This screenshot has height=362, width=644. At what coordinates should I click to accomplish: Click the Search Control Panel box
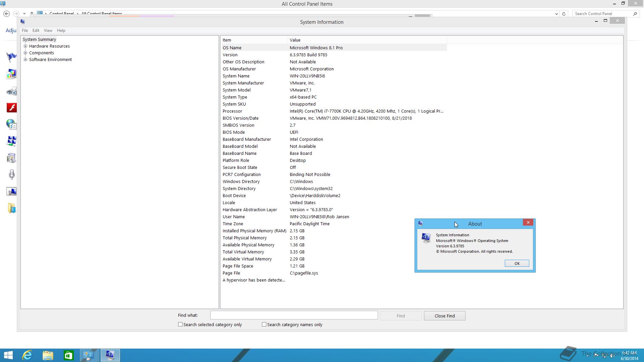click(602, 14)
